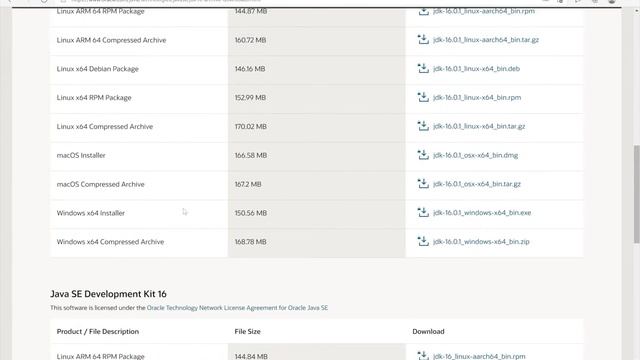This screenshot has width=640, height=360.
Task: Click the vertical page scrollbar thumb
Action: pyautogui.click(x=636, y=194)
